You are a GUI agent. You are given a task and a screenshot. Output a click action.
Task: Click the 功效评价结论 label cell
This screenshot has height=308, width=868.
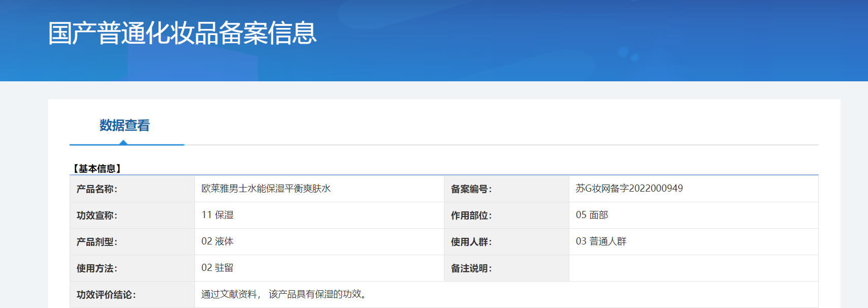(x=132, y=295)
